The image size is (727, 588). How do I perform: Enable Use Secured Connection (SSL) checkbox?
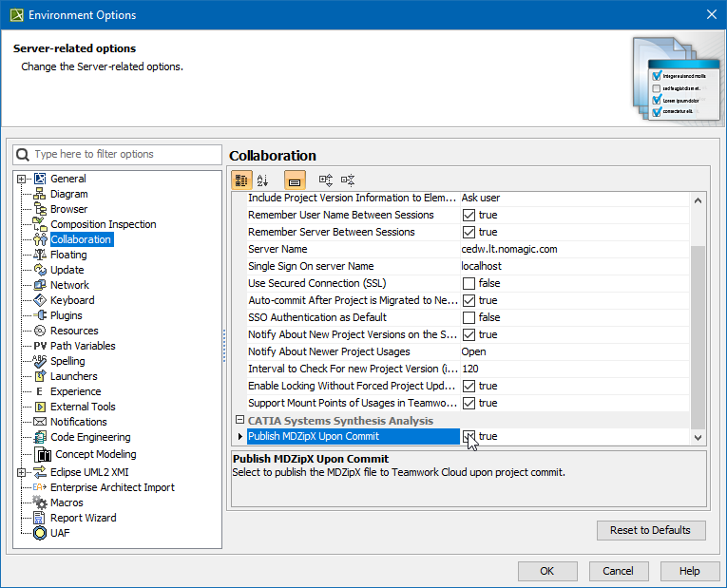coord(469,283)
